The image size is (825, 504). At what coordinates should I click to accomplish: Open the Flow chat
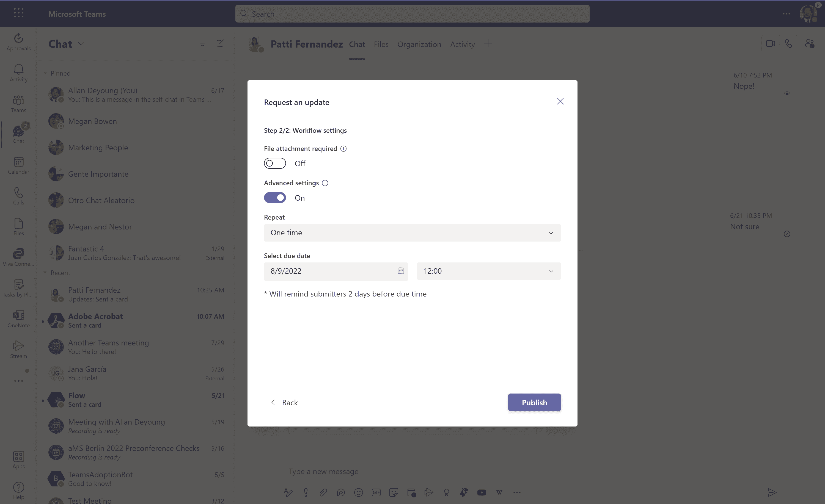136,400
